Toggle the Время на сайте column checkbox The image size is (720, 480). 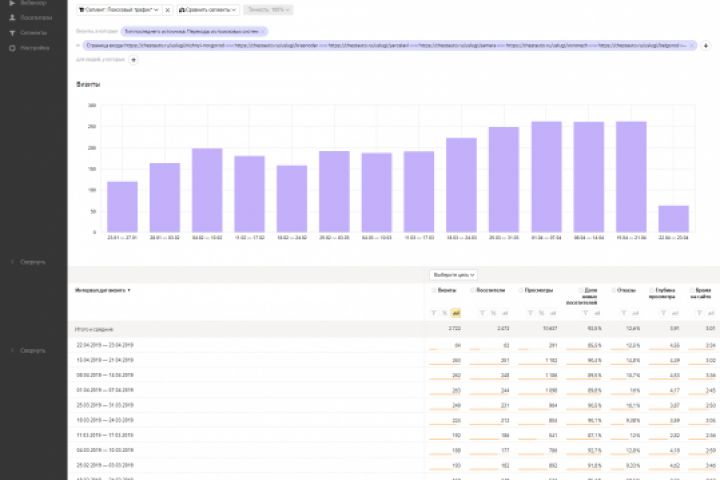(x=692, y=290)
